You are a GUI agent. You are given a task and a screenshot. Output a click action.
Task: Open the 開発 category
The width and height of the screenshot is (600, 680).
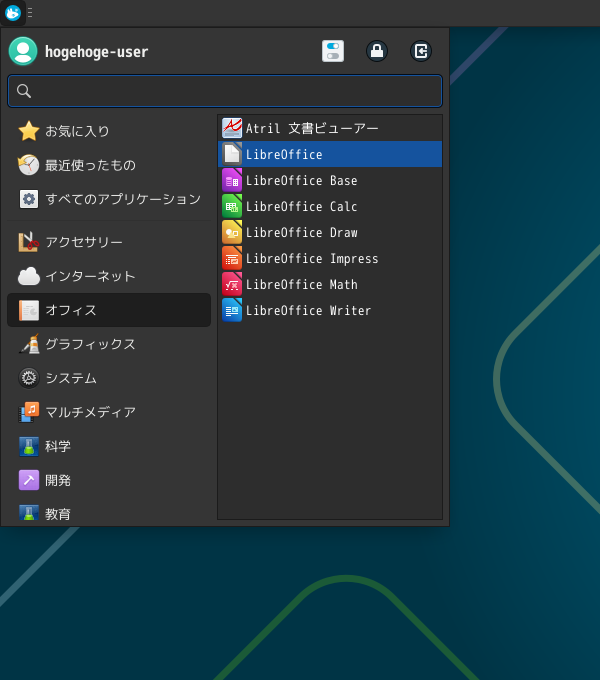click(x=109, y=480)
